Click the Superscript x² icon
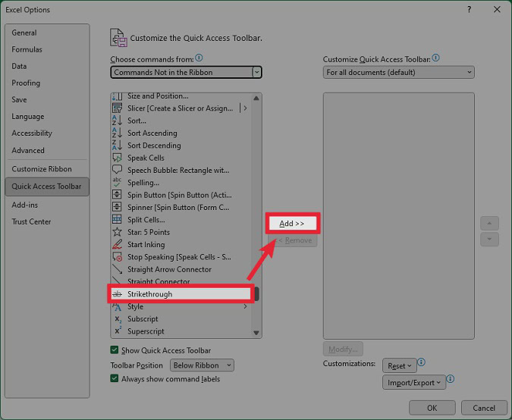This screenshot has height=420, width=512. 118,331
